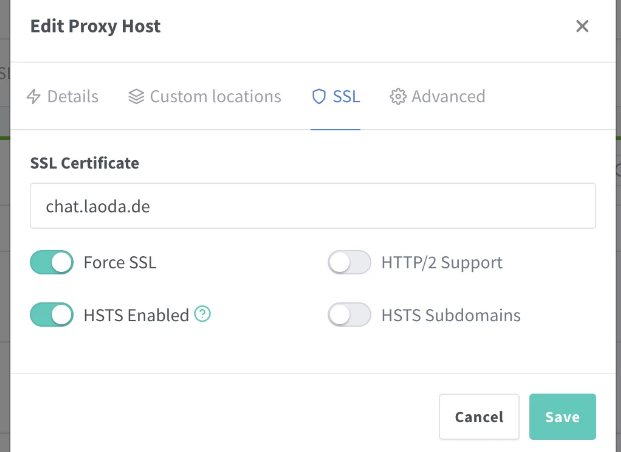This screenshot has width=621, height=452.
Task: Click the shield icon on the SSL tab
Action: 319,97
